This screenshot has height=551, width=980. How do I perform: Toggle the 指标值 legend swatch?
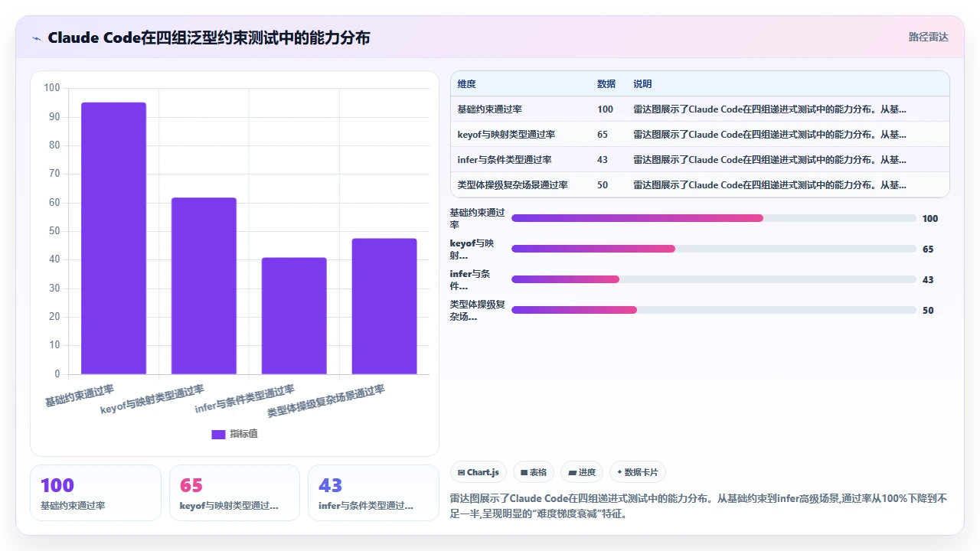click(218, 434)
